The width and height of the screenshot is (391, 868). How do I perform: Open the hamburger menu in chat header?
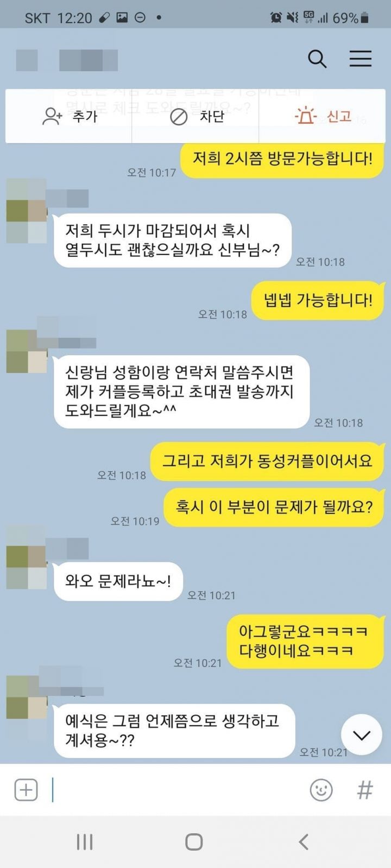[360, 59]
